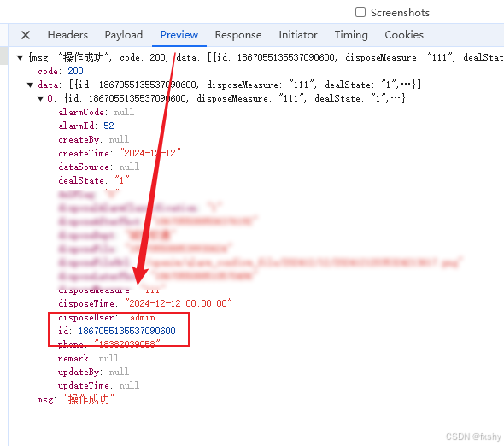Collapse the root JSON object

[20, 58]
